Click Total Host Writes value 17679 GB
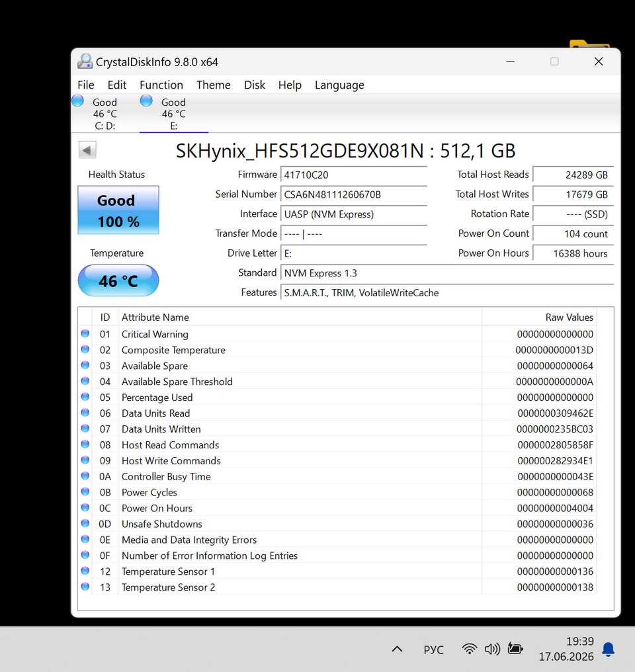This screenshot has height=672, width=635. [573, 194]
